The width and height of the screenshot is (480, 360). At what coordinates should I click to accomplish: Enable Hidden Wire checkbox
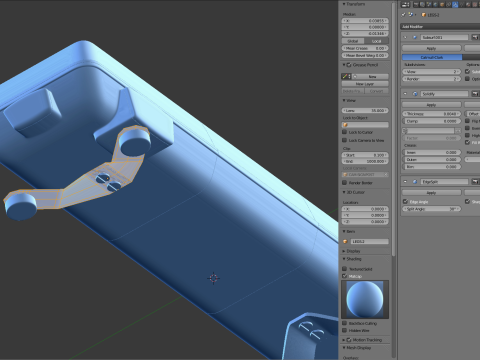click(345, 330)
